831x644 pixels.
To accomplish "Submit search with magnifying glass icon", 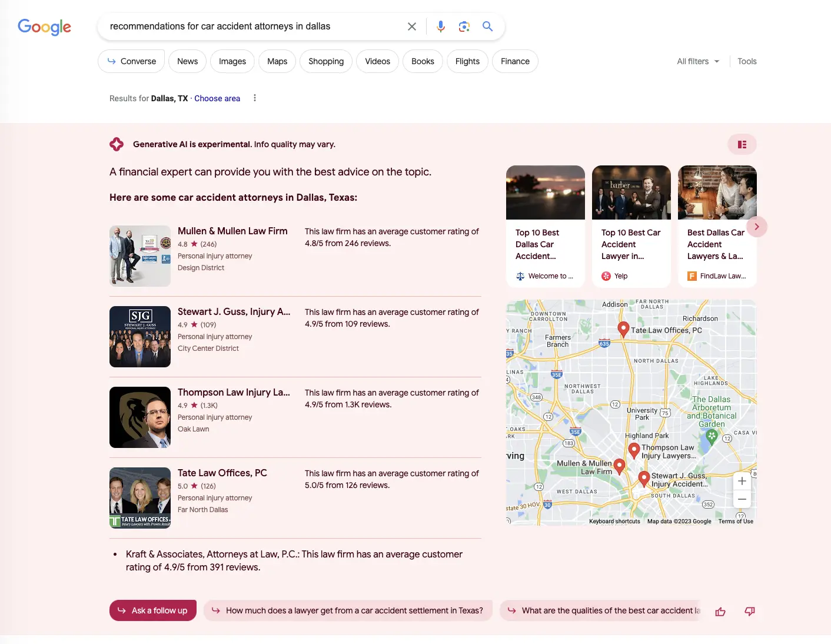I will coord(488,26).
